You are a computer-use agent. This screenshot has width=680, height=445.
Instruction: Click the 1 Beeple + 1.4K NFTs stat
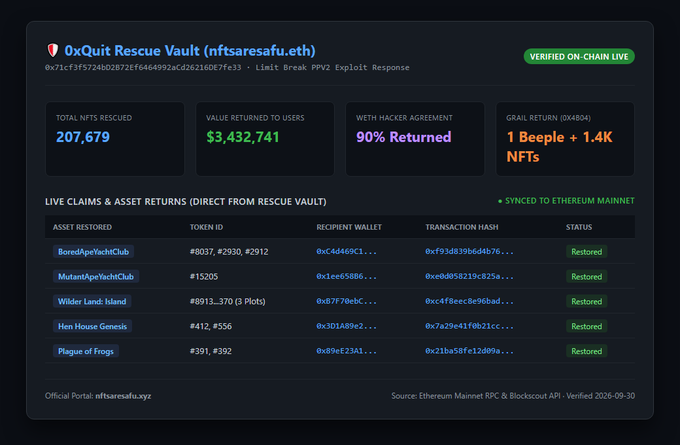coord(559,147)
